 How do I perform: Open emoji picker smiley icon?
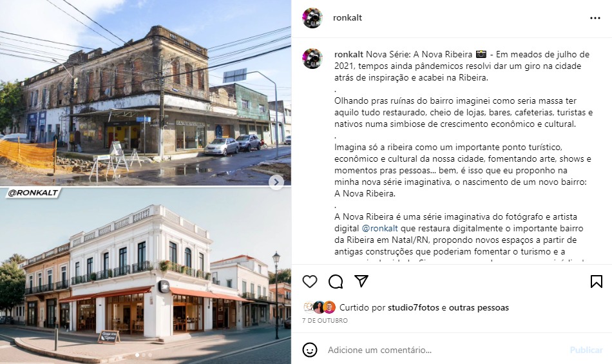(310, 350)
